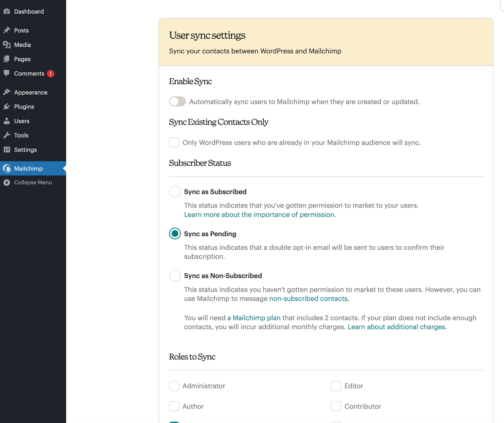Viewport: 504px width, 423px height.
Task: Click the 'Administrator' role label
Action: [204, 386]
